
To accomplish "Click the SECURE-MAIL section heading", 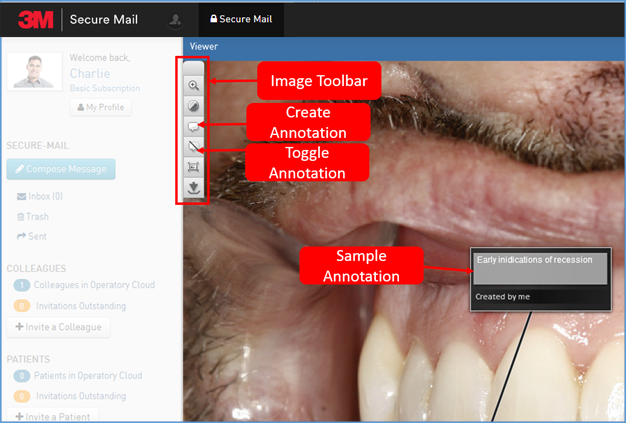I will pos(38,146).
